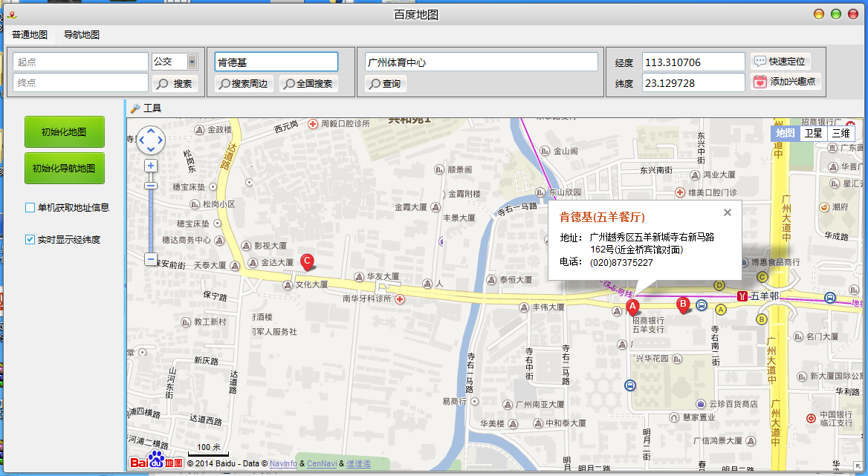The image size is (868, 476).
Task: Click the 搜索 route search button
Action: (175, 83)
